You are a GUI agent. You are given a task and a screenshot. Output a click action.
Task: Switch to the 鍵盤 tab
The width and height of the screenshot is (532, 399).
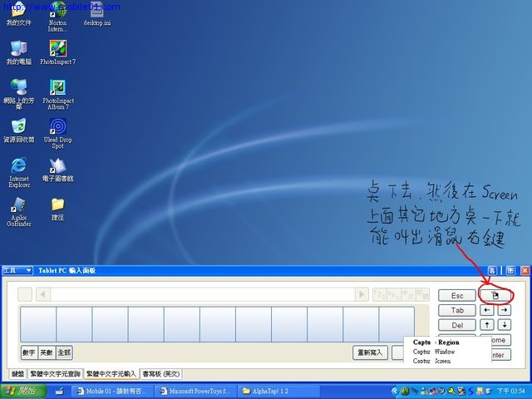point(17,374)
